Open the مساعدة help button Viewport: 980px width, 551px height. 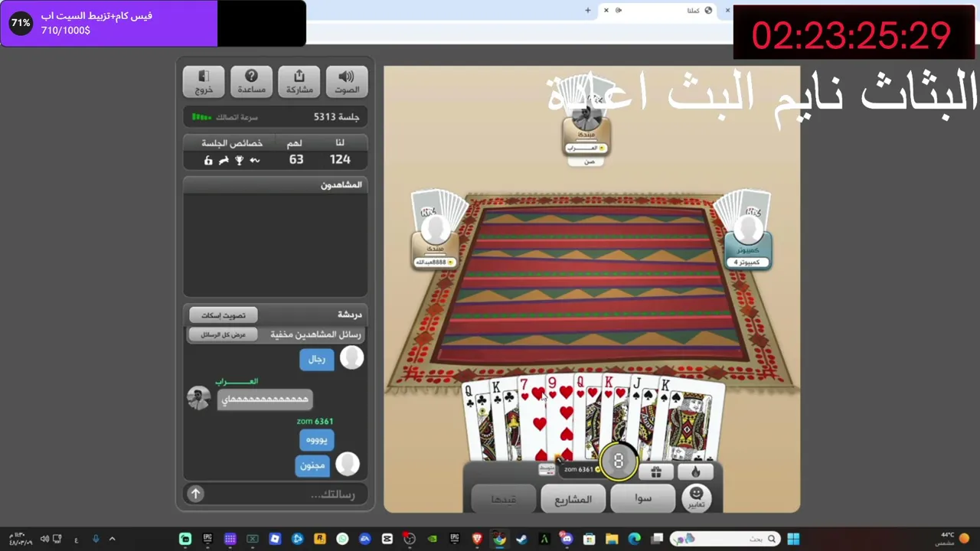251,81
